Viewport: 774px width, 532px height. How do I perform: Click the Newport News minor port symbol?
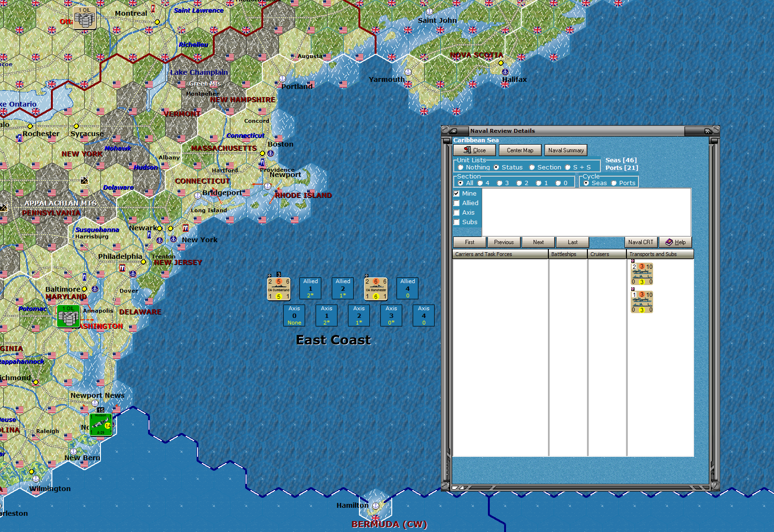[x=95, y=403]
